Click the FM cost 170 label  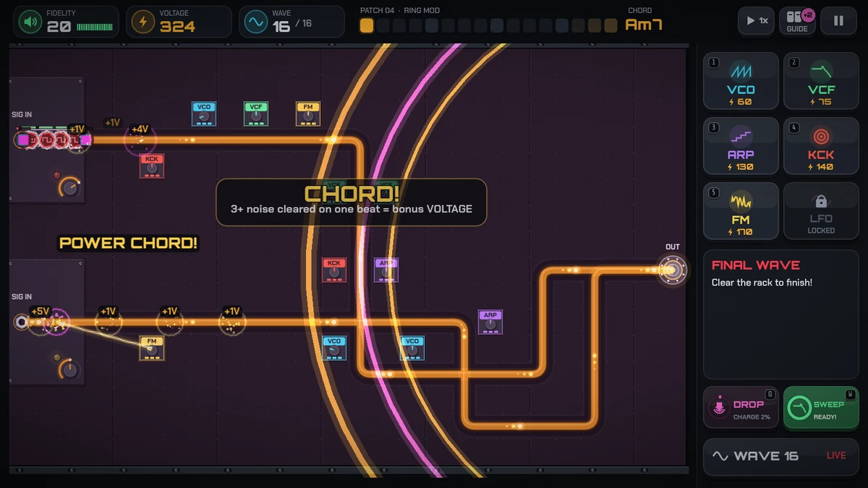tap(741, 232)
